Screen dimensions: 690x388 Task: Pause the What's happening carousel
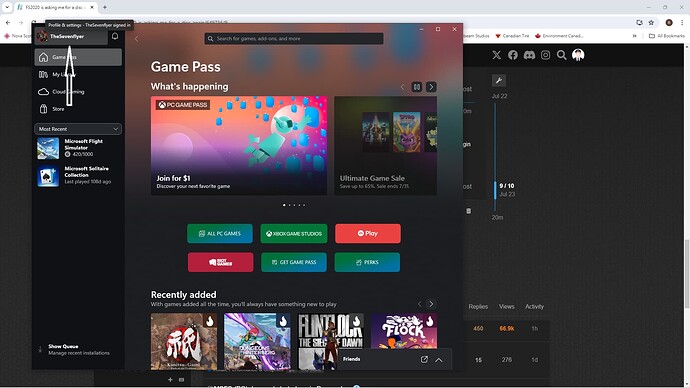coord(417,87)
